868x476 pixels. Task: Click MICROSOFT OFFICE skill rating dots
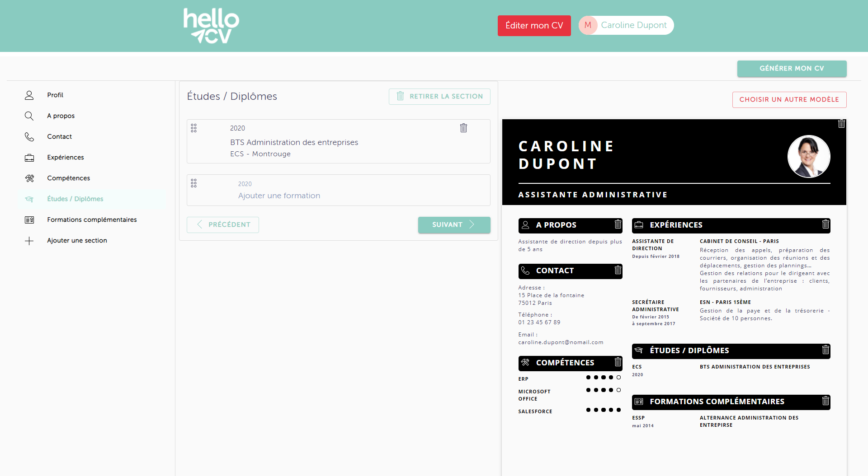604,390
